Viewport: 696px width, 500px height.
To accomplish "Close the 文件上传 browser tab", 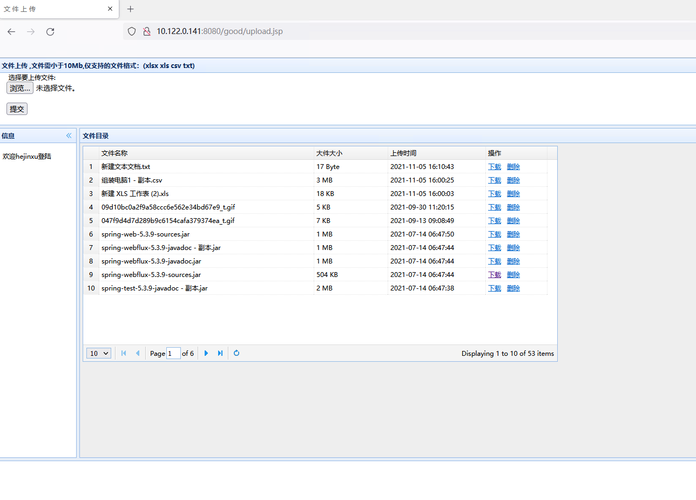I will coord(110,9).
